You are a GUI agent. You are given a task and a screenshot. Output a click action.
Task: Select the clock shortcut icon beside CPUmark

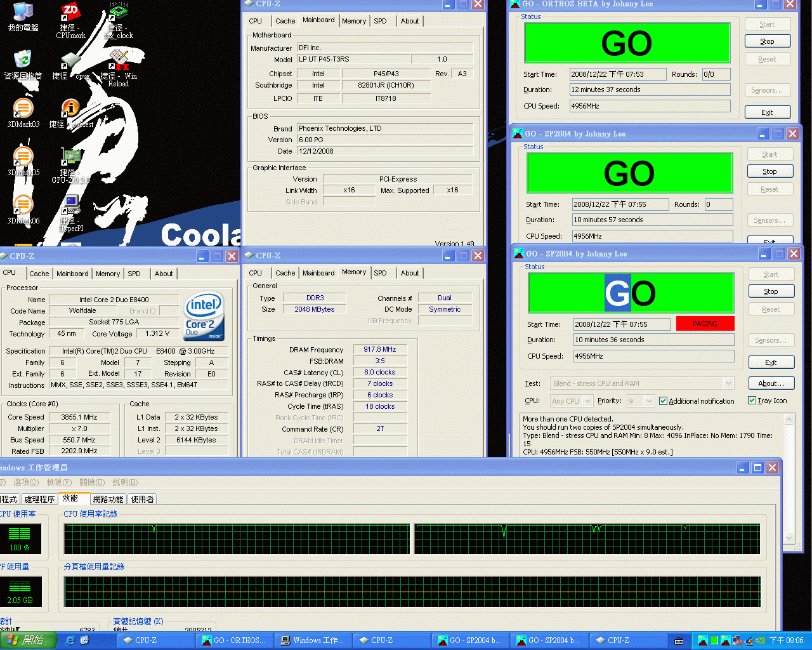119,21
